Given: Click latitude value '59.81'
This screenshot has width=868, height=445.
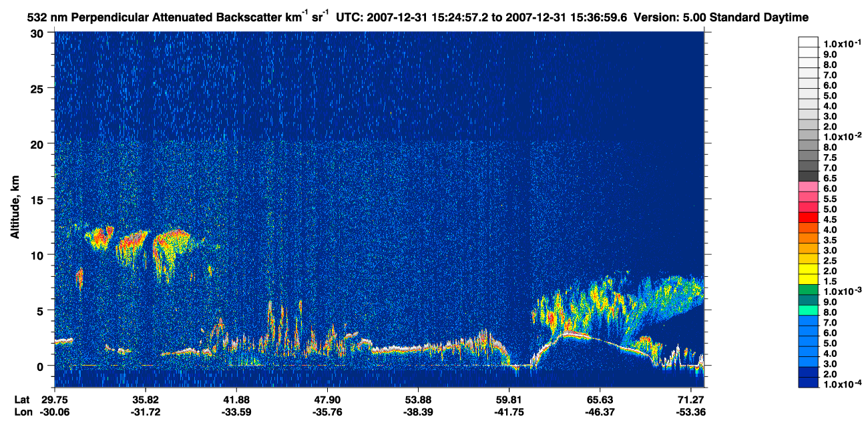Looking at the screenshot, I should [509, 400].
